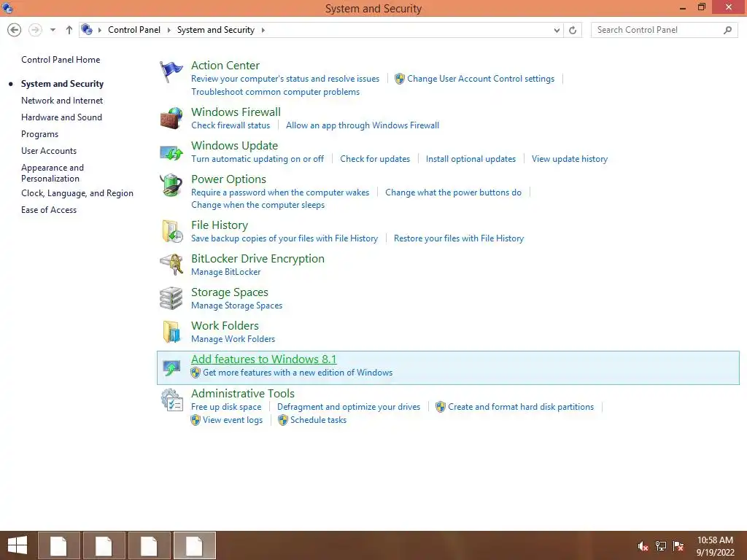Click Free up disk space link
This screenshot has width=747, height=560.
click(x=226, y=407)
